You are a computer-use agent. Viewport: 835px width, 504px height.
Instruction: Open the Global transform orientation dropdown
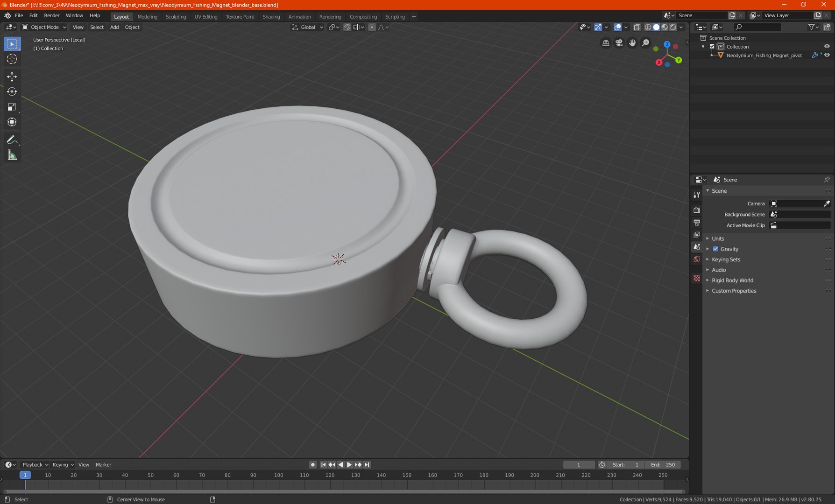(x=307, y=27)
